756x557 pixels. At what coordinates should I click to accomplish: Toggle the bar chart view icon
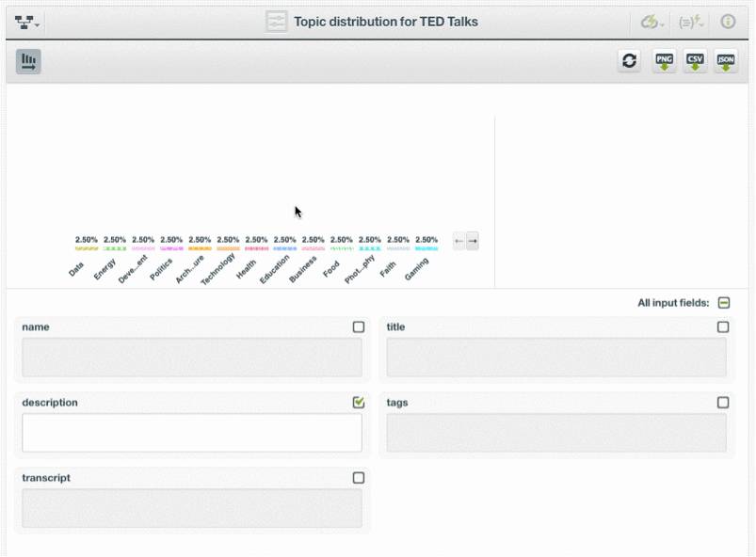[28, 62]
